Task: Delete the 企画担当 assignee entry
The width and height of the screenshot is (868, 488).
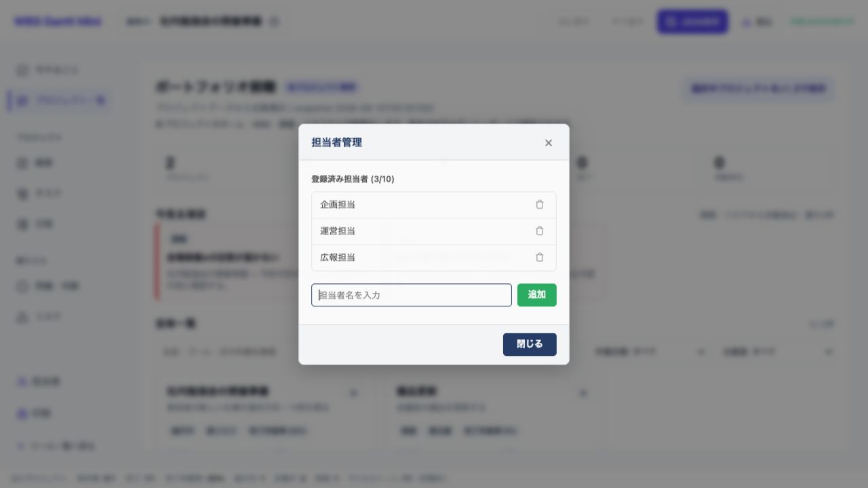Action: pos(540,205)
